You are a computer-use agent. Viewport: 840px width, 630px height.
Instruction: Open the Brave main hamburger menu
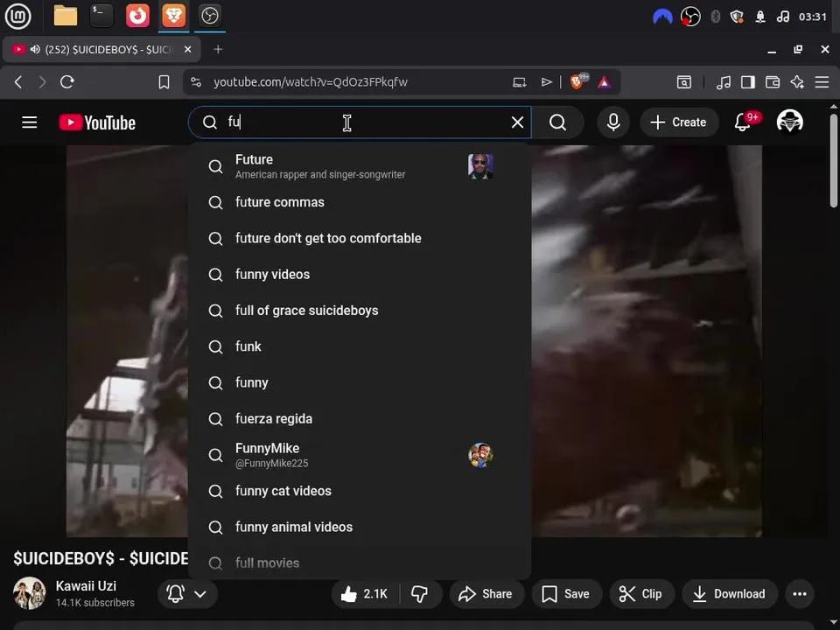click(822, 82)
